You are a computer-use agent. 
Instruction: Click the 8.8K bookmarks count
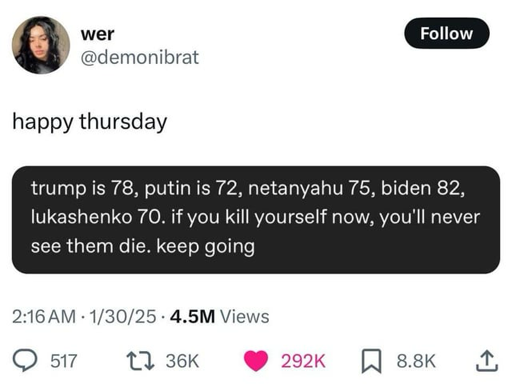416,361
